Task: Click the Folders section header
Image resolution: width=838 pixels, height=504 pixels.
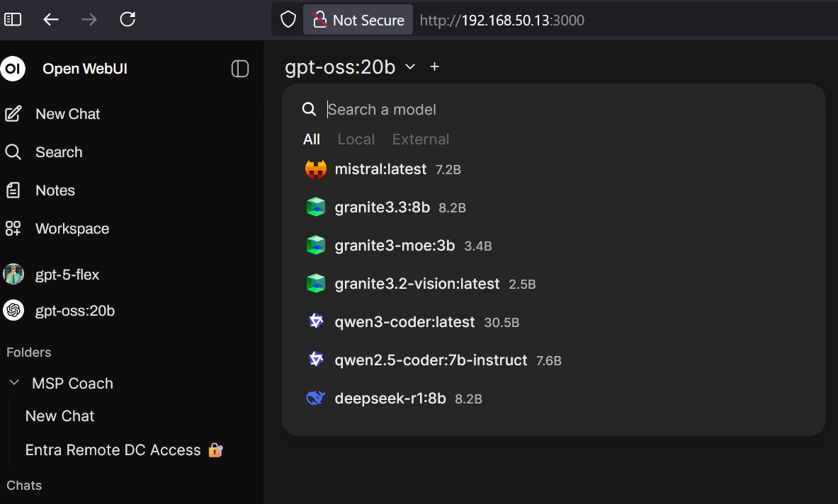Action: [x=29, y=353]
